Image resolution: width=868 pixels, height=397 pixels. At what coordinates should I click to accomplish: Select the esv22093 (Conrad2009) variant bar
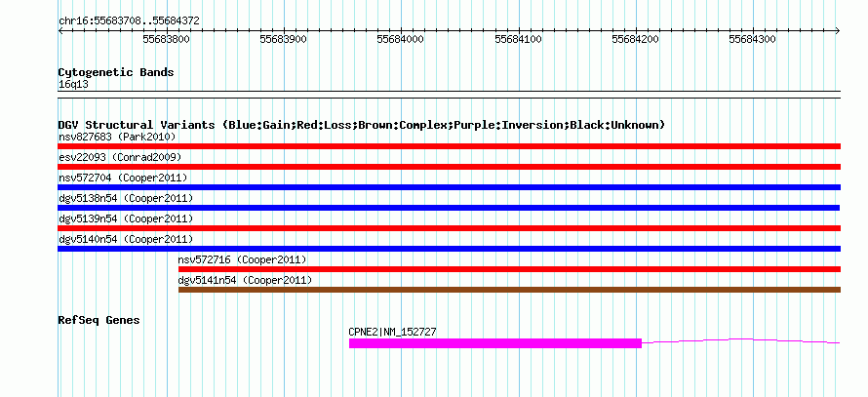click(x=449, y=167)
